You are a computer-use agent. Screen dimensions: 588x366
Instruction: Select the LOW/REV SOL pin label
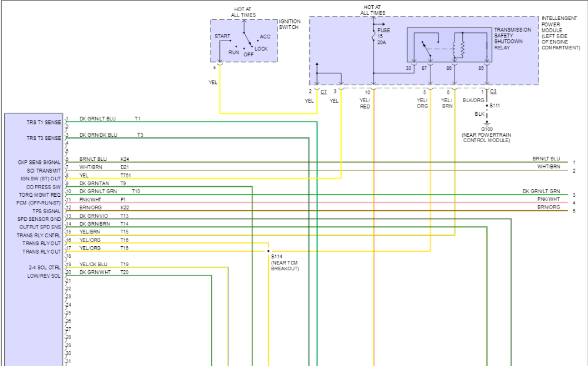tap(44, 276)
